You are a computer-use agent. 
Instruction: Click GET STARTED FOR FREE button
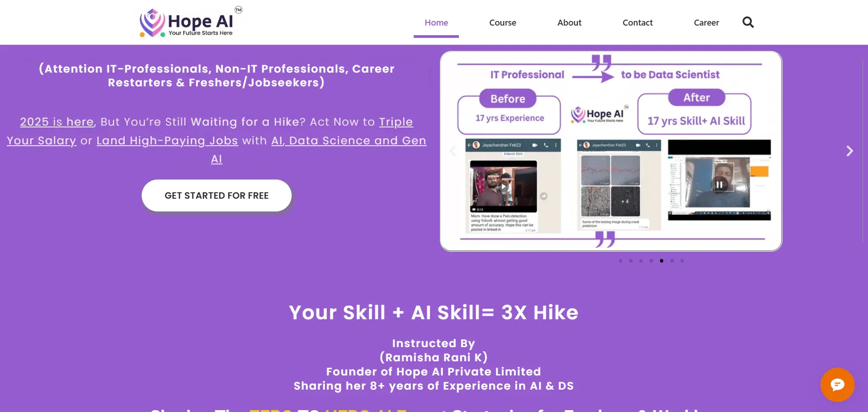217,195
